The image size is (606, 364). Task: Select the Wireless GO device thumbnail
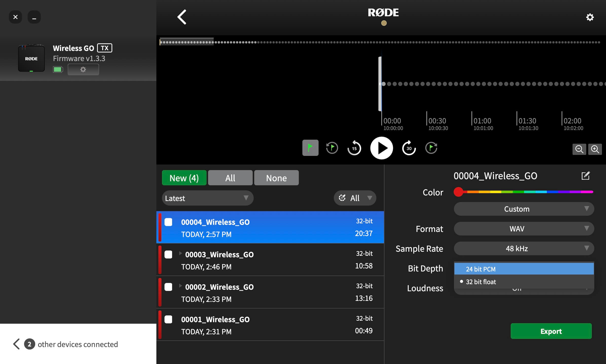pyautogui.click(x=31, y=58)
